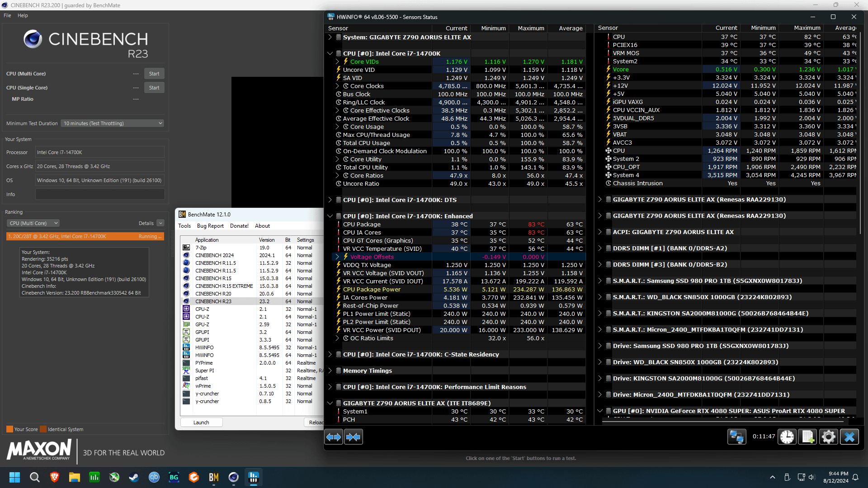
Task: Click wPrime icon in BenchMate list
Action: coord(186,386)
